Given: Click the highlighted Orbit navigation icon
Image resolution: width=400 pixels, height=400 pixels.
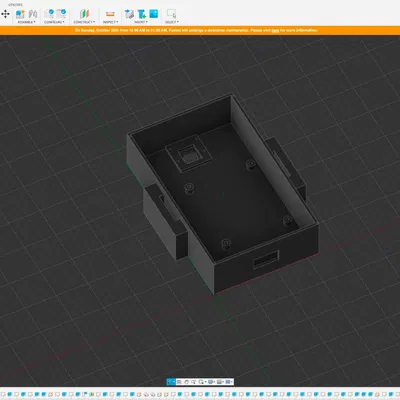Looking at the screenshot, I should [171, 382].
